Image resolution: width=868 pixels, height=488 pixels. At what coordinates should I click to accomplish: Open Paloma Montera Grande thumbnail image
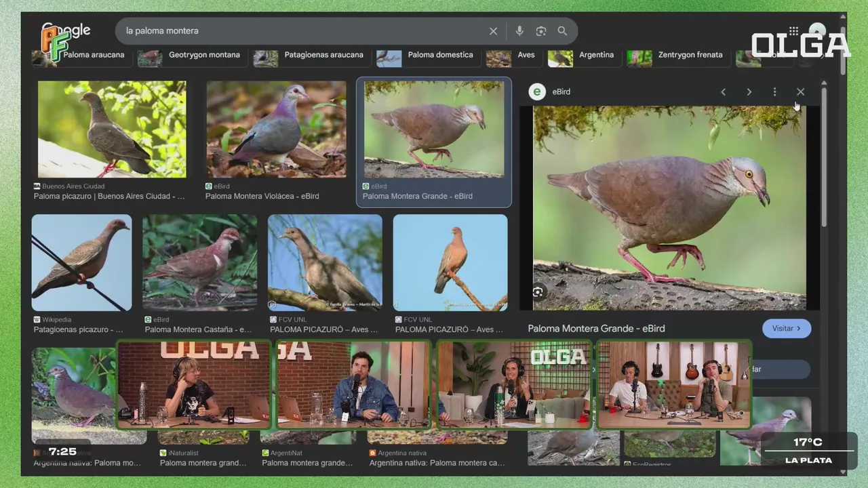[x=434, y=129]
